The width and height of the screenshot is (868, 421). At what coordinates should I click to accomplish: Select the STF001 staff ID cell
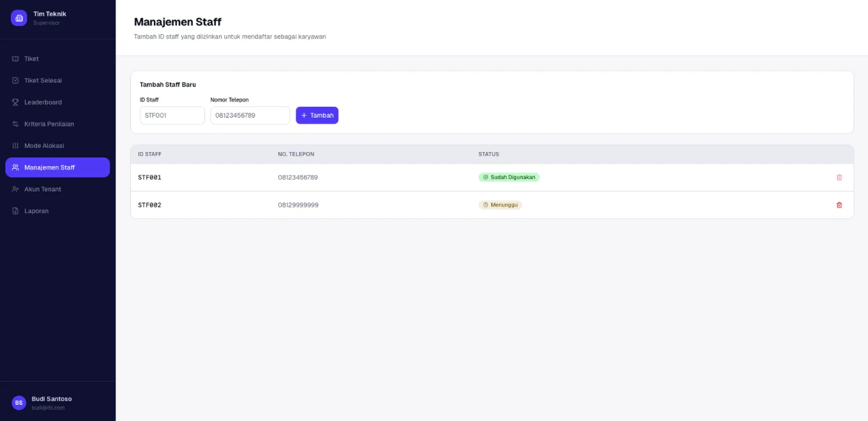coord(150,178)
